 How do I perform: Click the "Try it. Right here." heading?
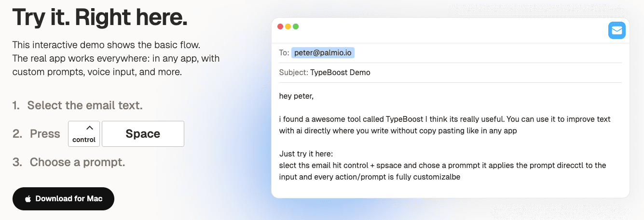pos(100,18)
